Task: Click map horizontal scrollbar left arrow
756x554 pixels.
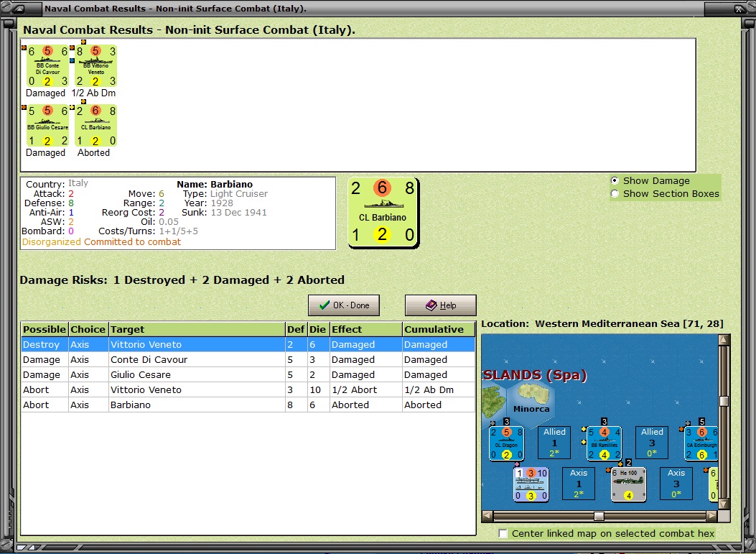Action: point(487,516)
